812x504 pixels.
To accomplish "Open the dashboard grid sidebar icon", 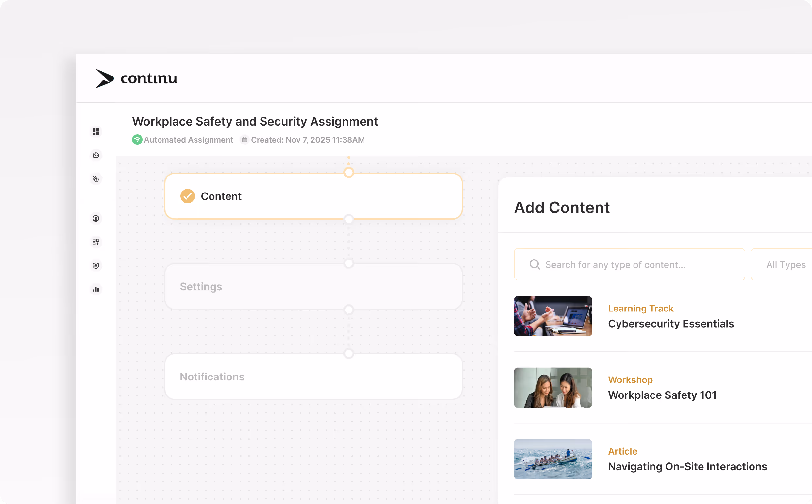I will pyautogui.click(x=96, y=132).
